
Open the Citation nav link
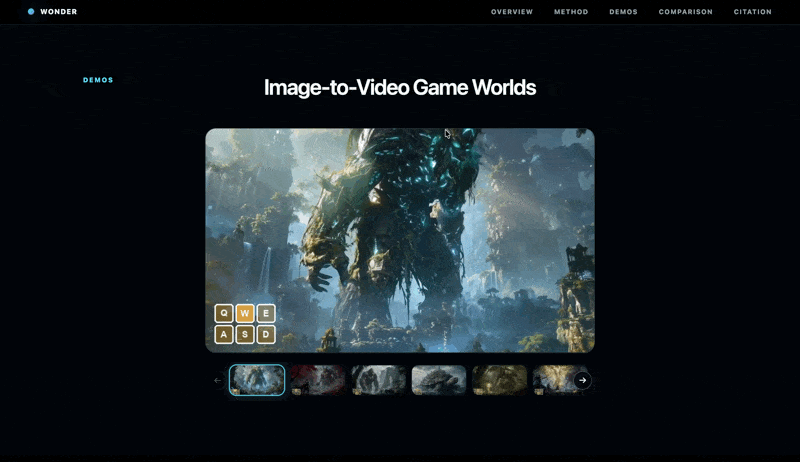point(753,12)
